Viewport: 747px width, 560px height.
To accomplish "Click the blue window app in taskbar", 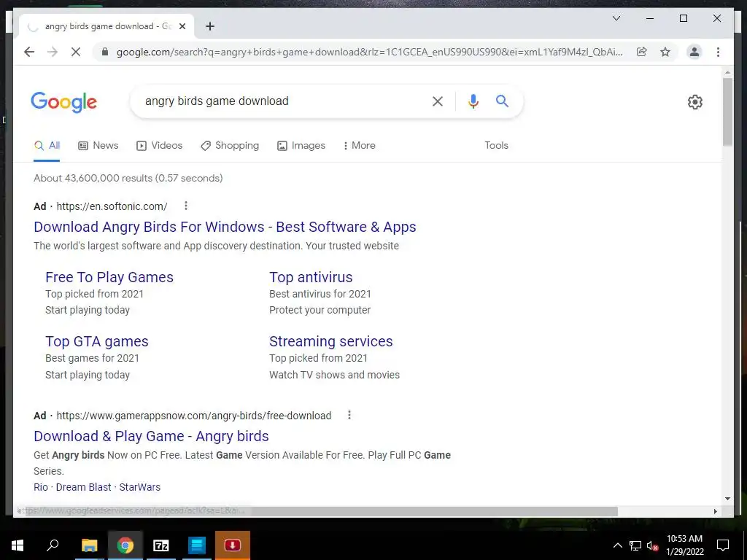I will 196,545.
